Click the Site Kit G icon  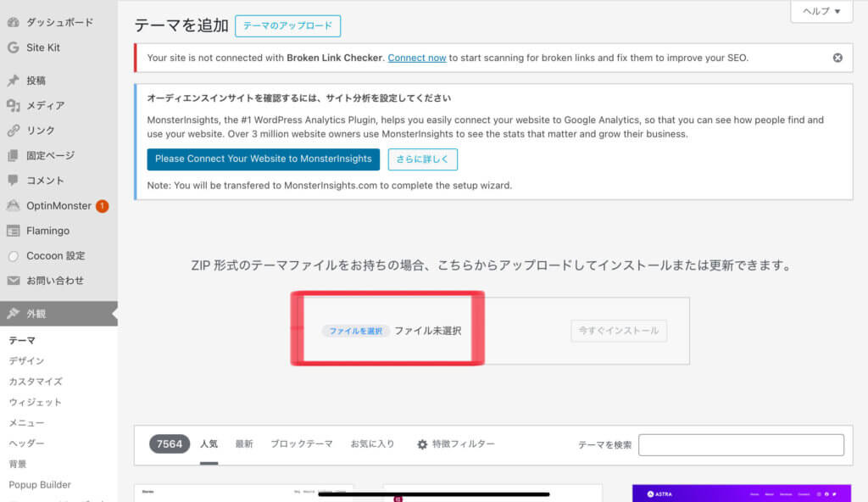pos(14,47)
